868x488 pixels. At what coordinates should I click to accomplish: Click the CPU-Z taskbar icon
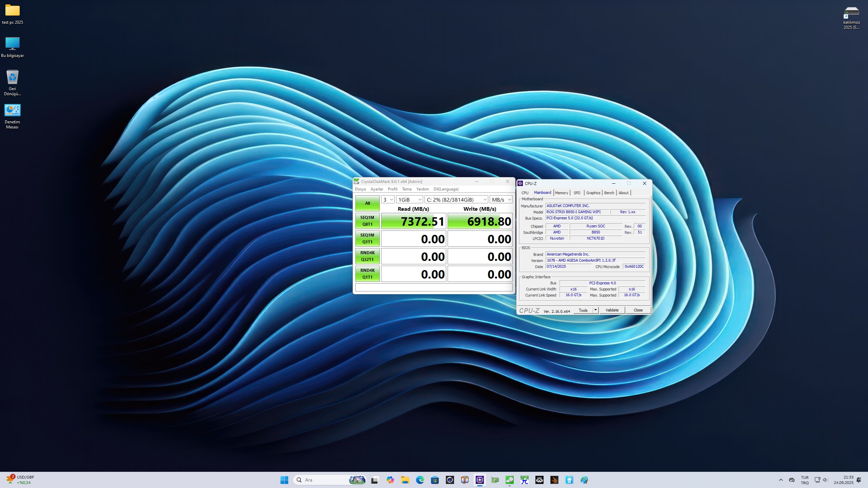[479, 480]
